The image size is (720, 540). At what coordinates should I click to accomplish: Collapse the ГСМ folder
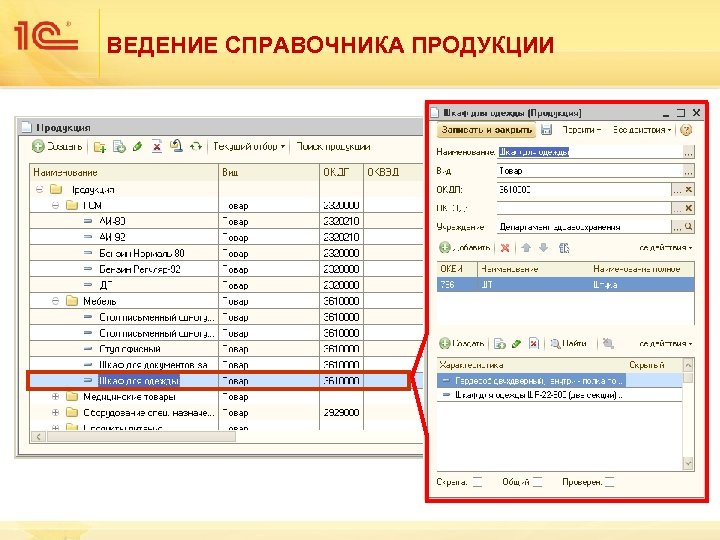(56, 205)
